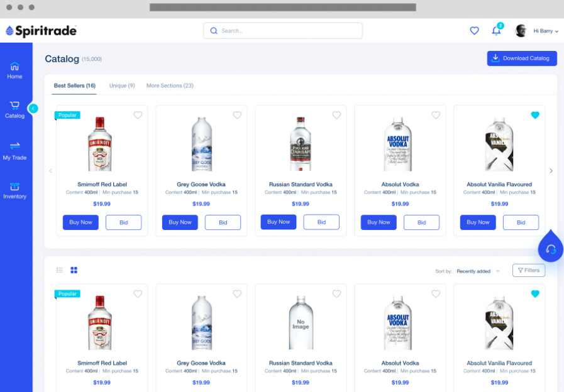Click Grey Goose bottle image in Best Sellers carousel
Viewport: 564px width, 392px height.
tap(201, 144)
